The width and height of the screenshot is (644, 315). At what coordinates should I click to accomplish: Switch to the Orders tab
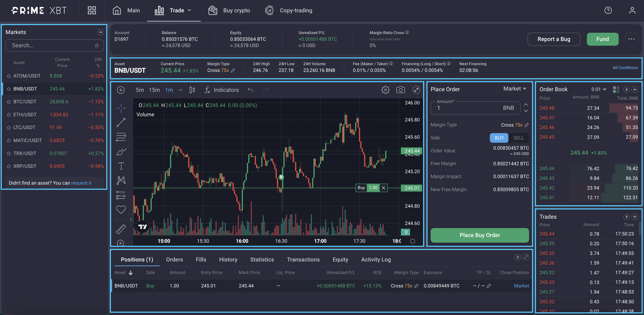click(x=174, y=259)
